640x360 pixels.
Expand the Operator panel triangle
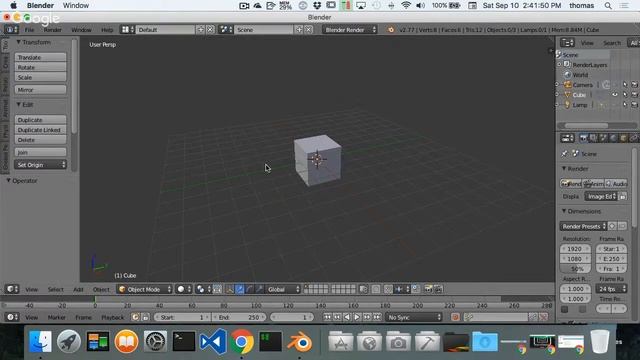[8, 180]
